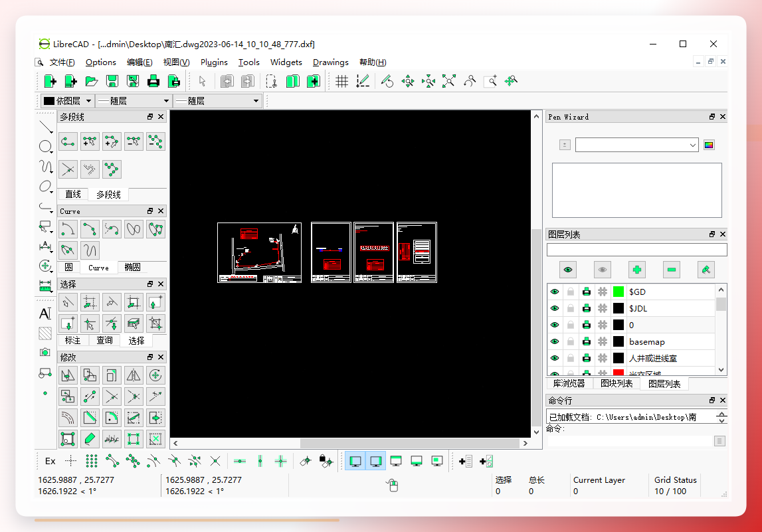Viewport: 762px width, 532px height.
Task: Open the Plugins menu
Action: point(214,62)
